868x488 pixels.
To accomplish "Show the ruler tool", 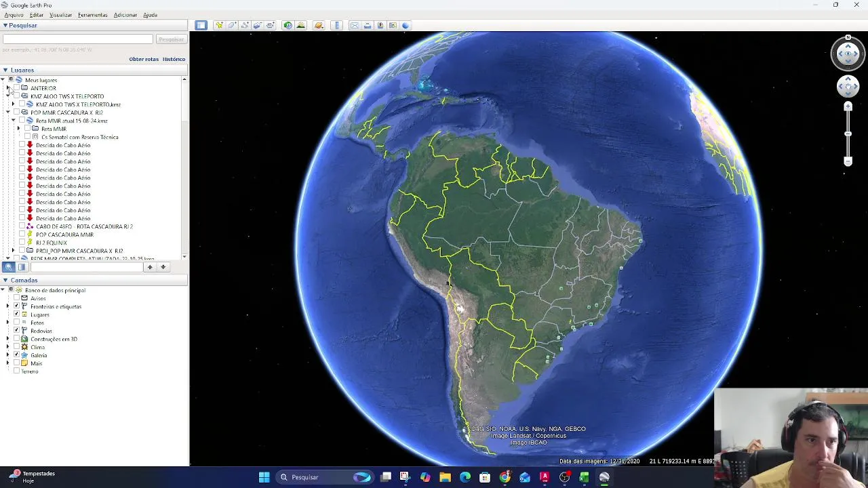I will point(337,25).
